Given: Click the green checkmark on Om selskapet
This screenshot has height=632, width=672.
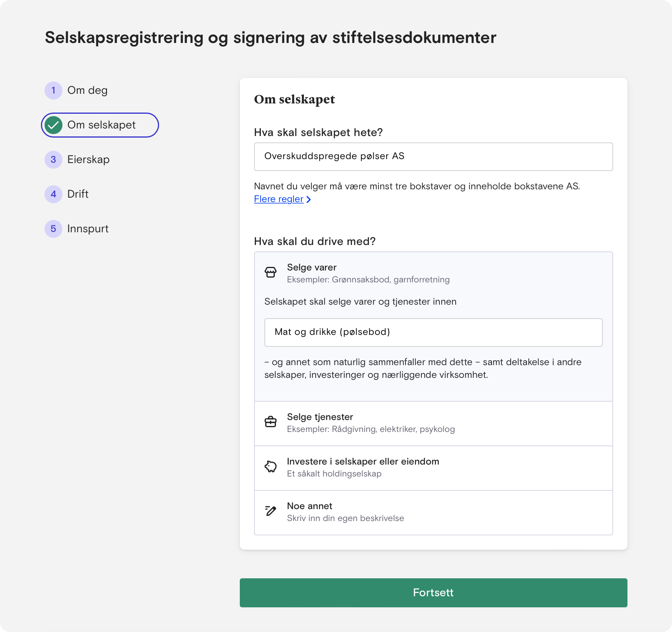Looking at the screenshot, I should tap(53, 125).
